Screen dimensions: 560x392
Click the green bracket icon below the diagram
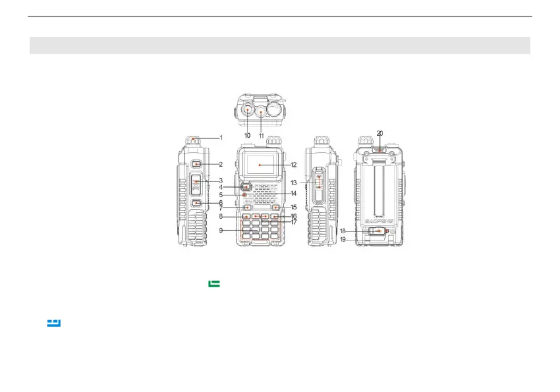[214, 284]
